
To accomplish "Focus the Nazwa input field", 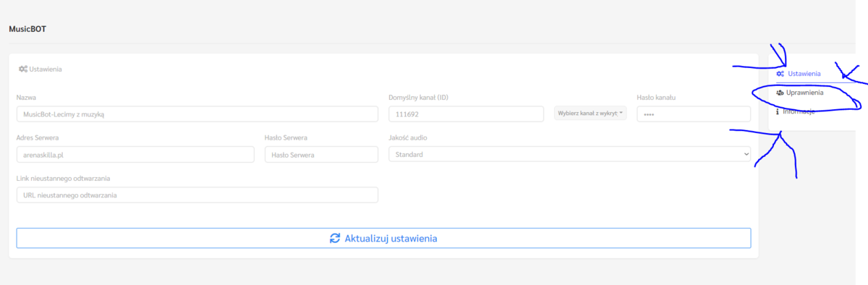I will click(197, 114).
